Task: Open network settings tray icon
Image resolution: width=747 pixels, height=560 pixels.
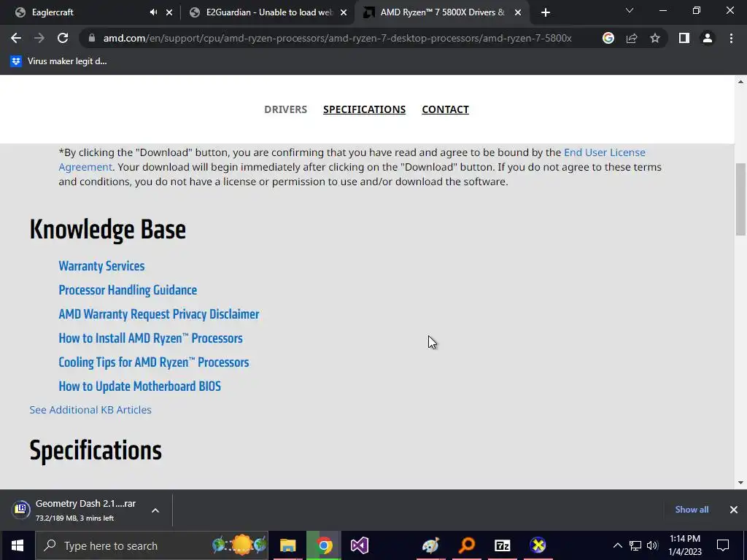Action: 635,545
